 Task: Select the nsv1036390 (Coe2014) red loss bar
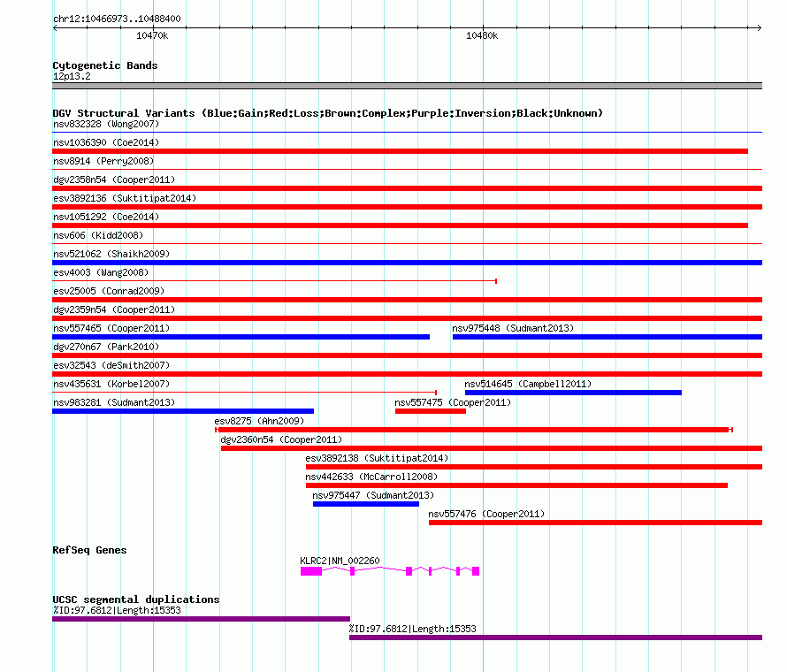tap(400, 151)
